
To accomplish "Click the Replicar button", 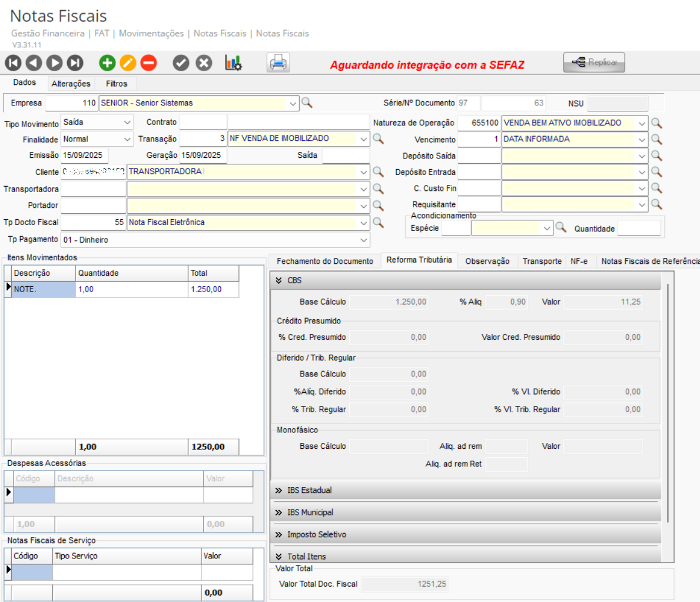I will click(x=593, y=62).
